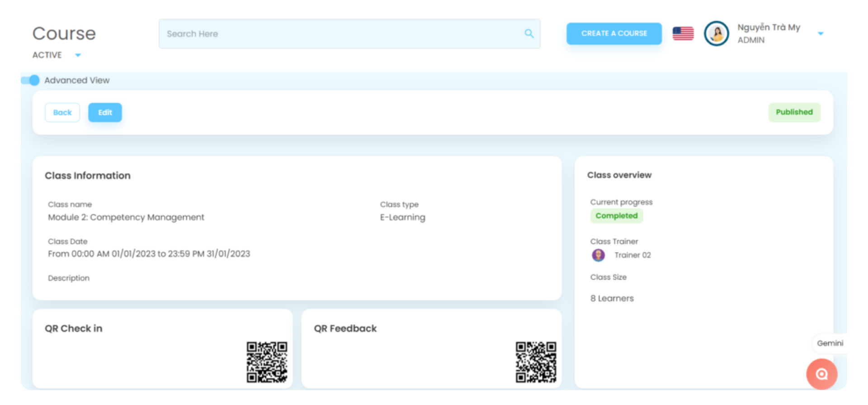
Task: Click the 'Description' label
Action: pos(69,278)
